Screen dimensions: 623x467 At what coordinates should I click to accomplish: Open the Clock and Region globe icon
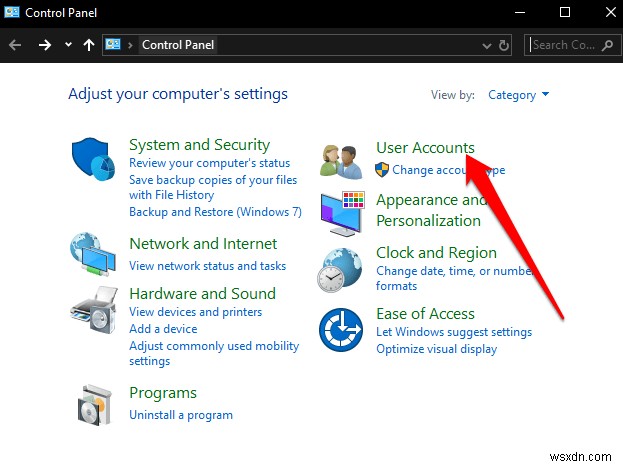(340, 270)
